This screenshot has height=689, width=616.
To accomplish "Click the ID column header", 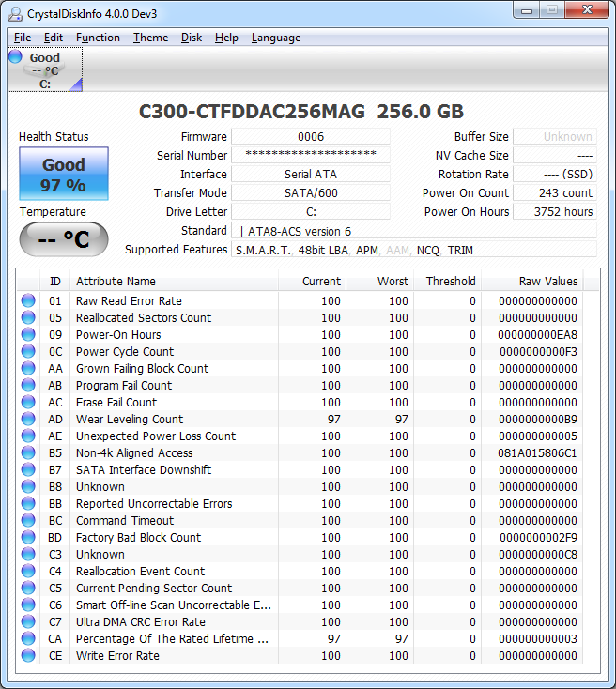I will click(55, 282).
